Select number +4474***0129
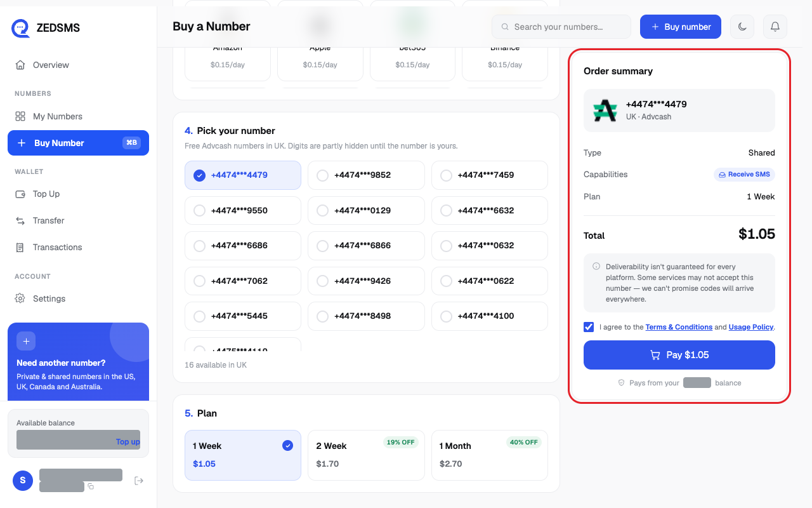This screenshot has width=812, height=508. [366, 210]
